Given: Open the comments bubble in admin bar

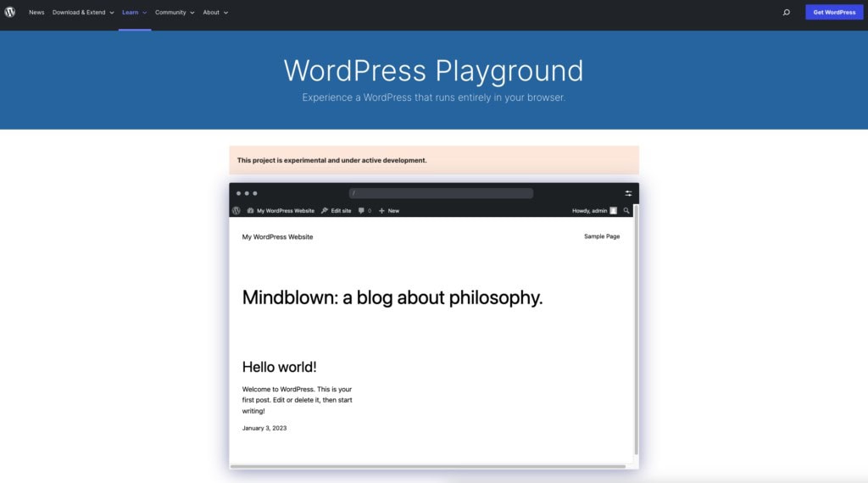Looking at the screenshot, I should tap(364, 210).
